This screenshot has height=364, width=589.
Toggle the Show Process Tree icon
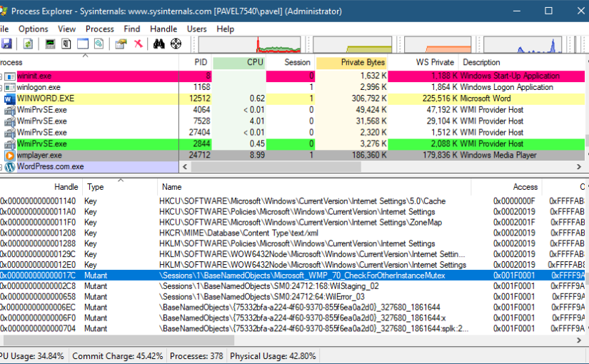[66, 44]
